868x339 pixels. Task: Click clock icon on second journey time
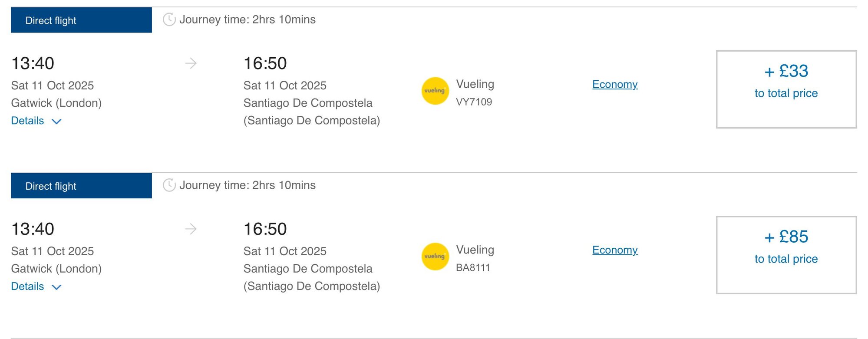(x=169, y=185)
